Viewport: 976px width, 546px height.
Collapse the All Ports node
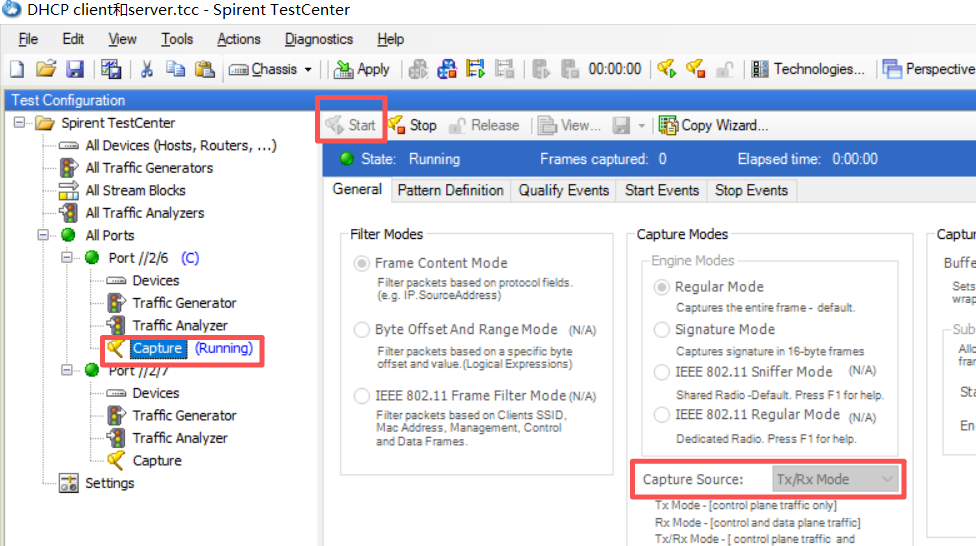pyautogui.click(x=43, y=235)
